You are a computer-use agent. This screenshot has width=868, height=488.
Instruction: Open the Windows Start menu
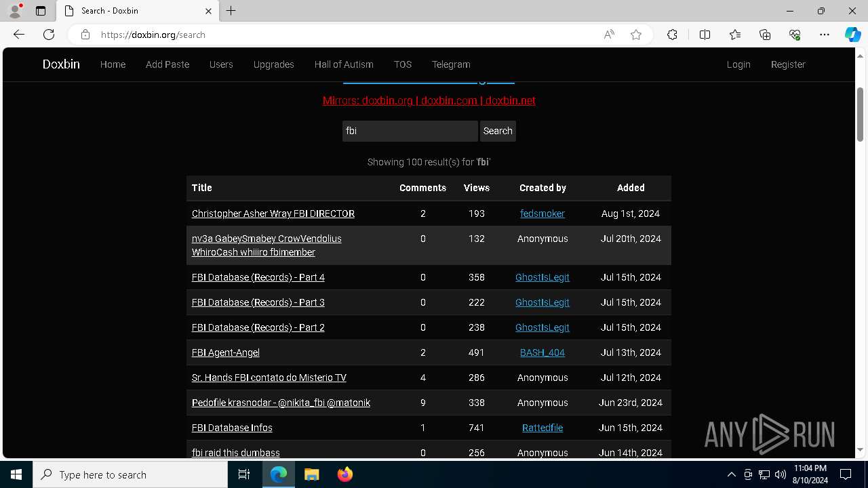tap(16, 474)
